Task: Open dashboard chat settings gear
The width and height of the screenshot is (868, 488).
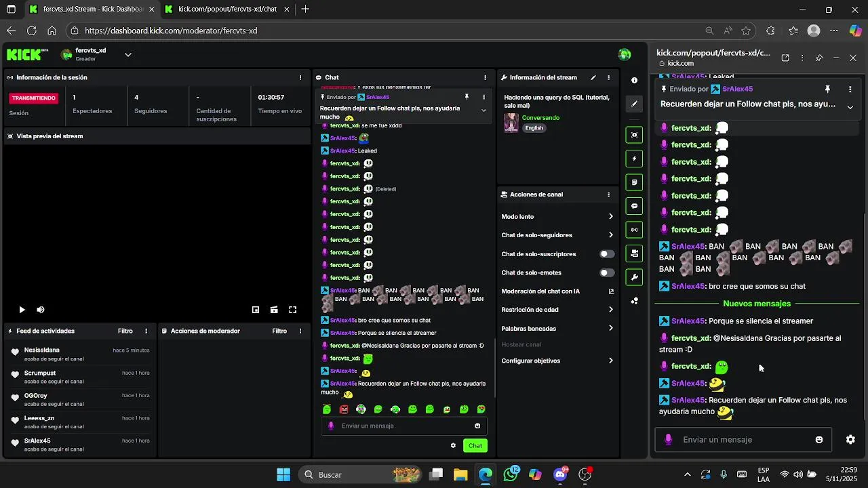Action: (453, 445)
